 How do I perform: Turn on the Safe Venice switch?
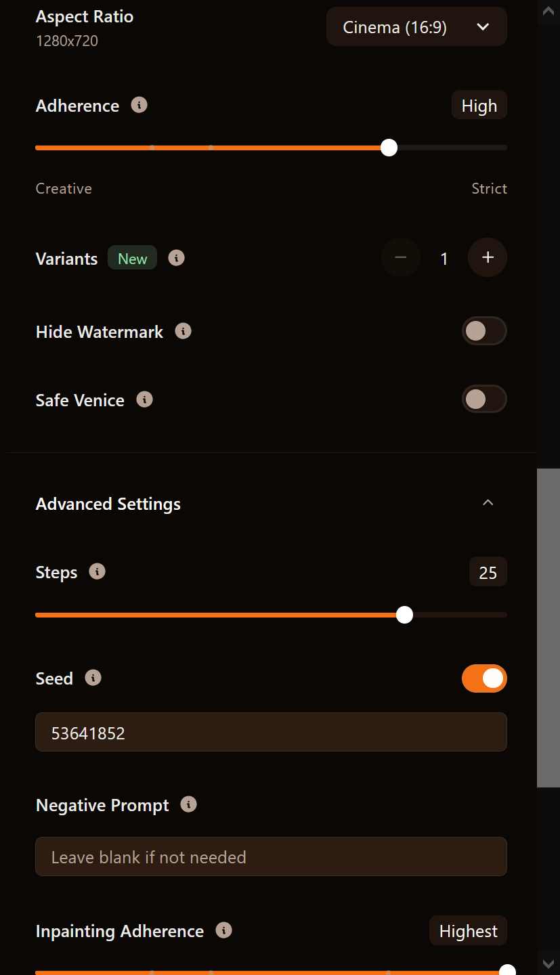pos(484,399)
